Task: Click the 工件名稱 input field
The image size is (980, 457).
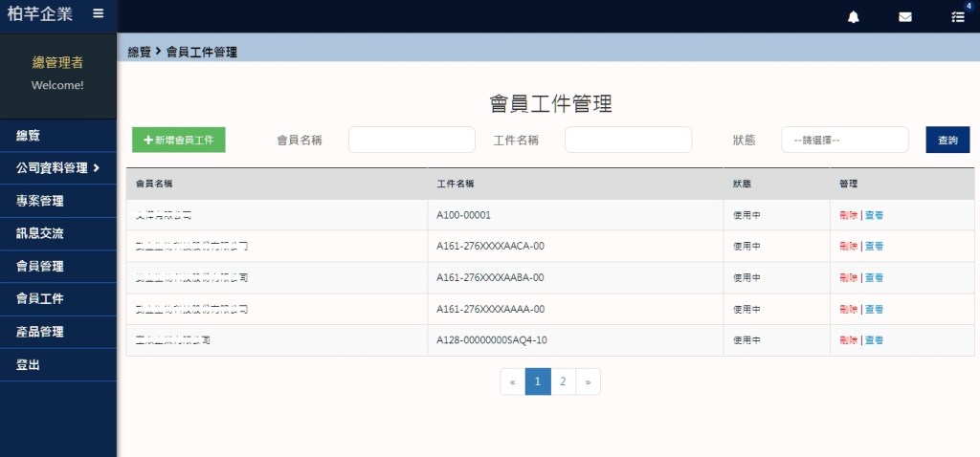Action: 628,140
